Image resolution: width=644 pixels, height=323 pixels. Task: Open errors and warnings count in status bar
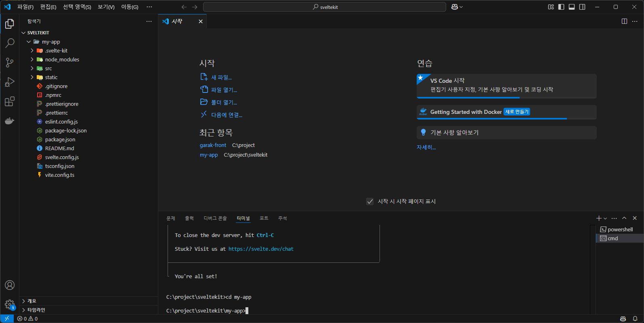(27, 319)
